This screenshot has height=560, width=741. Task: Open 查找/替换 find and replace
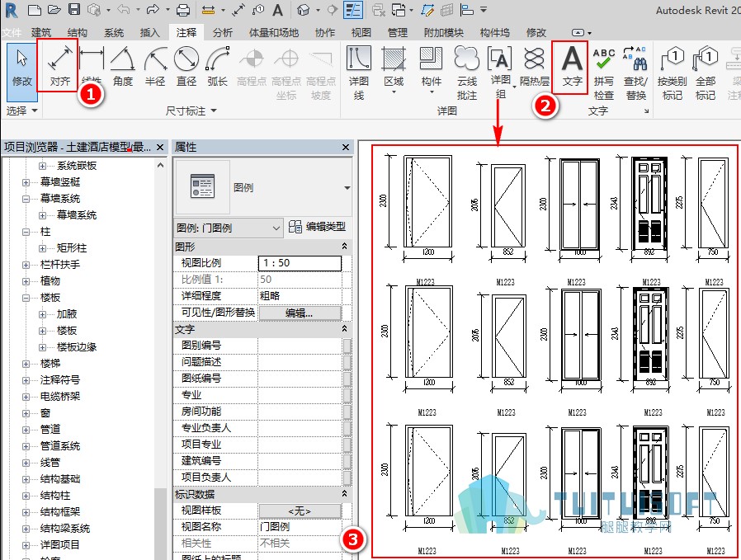coord(635,73)
